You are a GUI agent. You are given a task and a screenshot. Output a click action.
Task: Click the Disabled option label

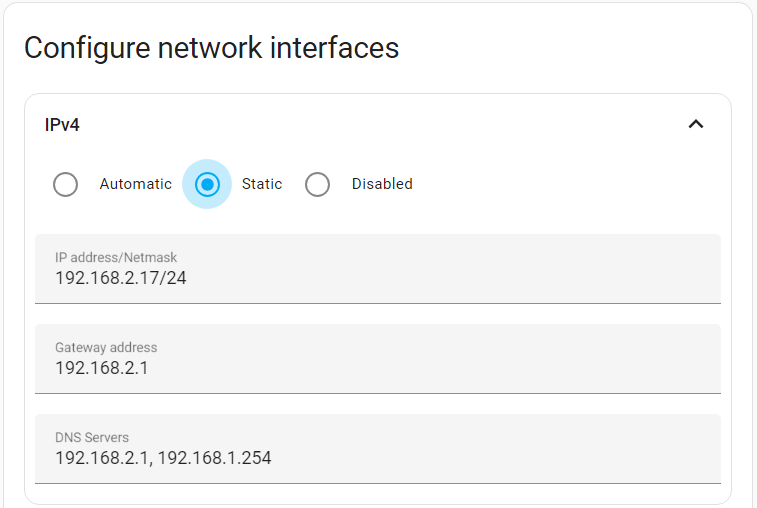382,184
